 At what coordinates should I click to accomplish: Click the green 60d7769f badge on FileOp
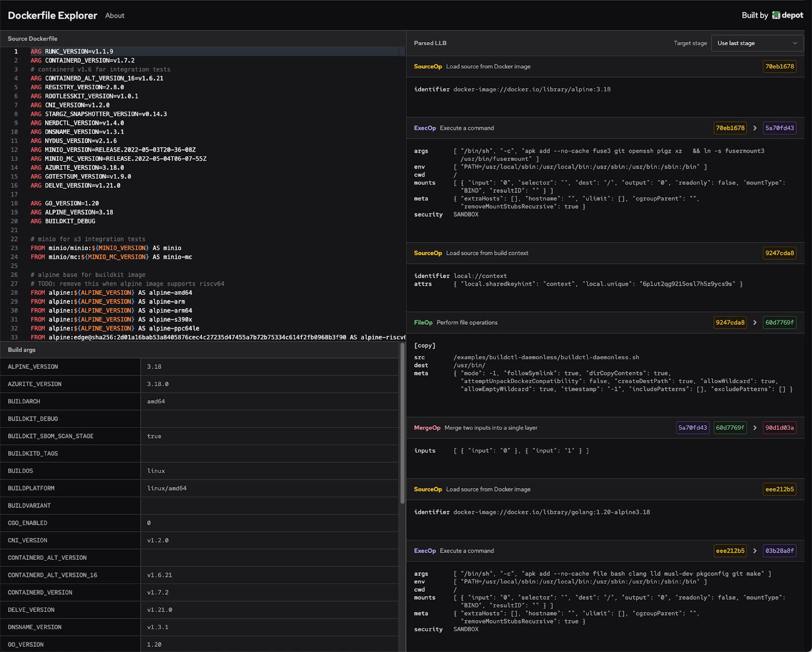tap(780, 323)
